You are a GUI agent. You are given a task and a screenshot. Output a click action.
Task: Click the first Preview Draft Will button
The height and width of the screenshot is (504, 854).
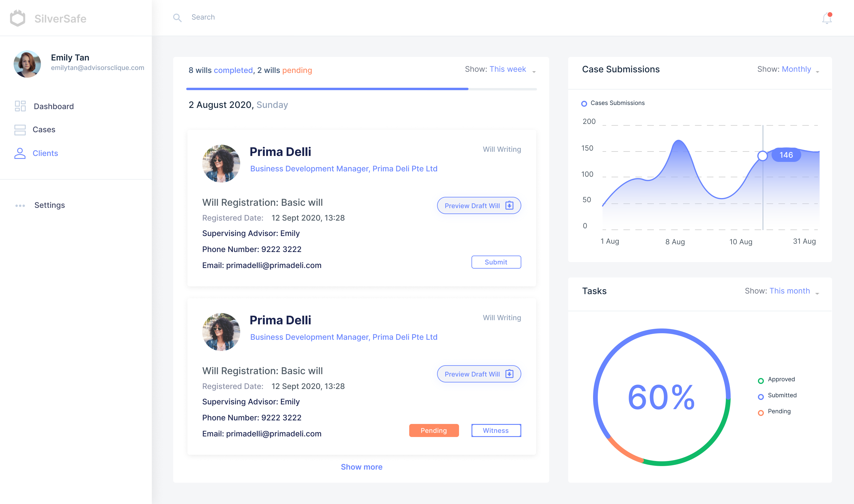[479, 205]
